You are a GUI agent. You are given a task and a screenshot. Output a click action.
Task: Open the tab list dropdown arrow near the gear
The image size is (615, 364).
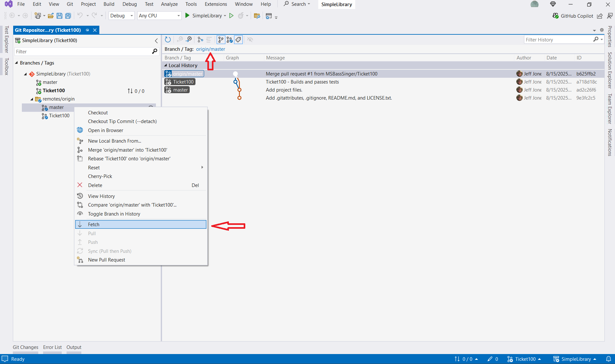click(594, 30)
